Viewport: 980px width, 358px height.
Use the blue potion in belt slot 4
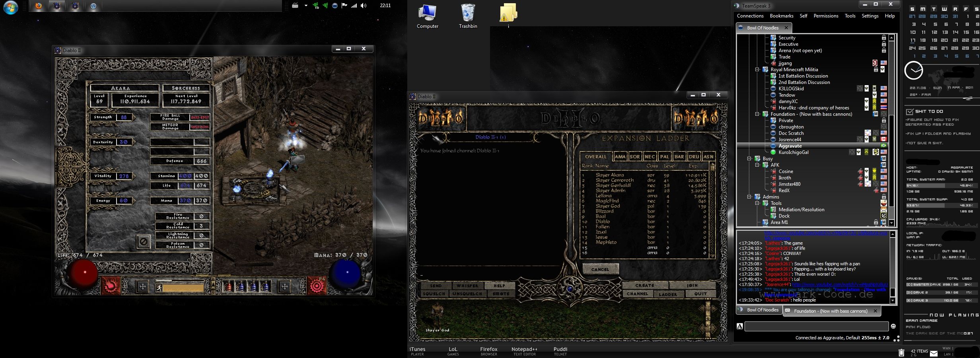coord(265,286)
